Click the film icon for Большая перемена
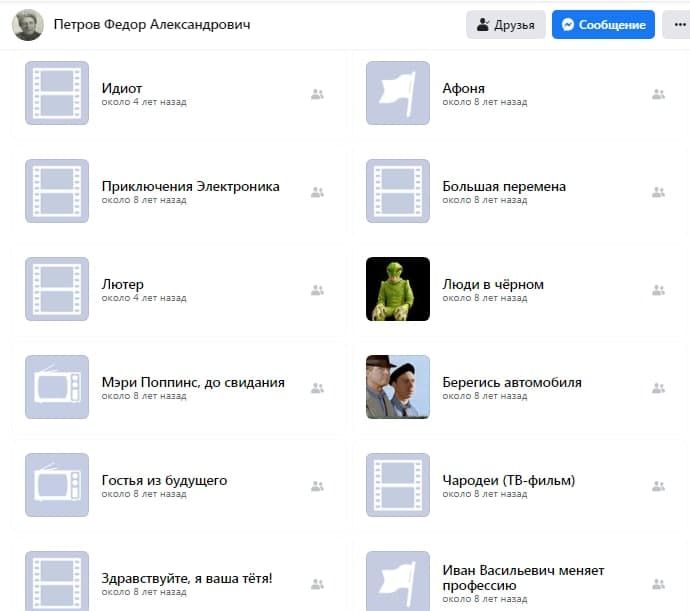 (x=397, y=191)
